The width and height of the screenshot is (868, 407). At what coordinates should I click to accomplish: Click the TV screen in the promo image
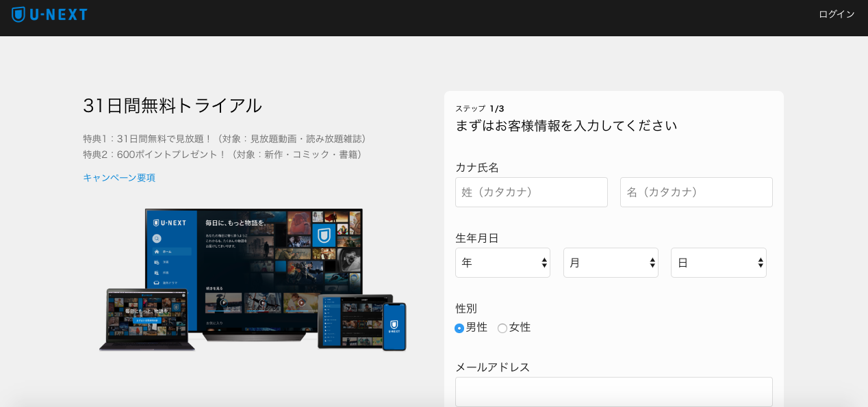pos(254,270)
